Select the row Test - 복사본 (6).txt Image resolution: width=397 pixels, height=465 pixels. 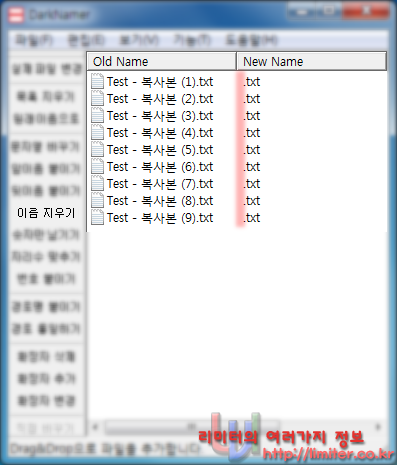click(237, 167)
